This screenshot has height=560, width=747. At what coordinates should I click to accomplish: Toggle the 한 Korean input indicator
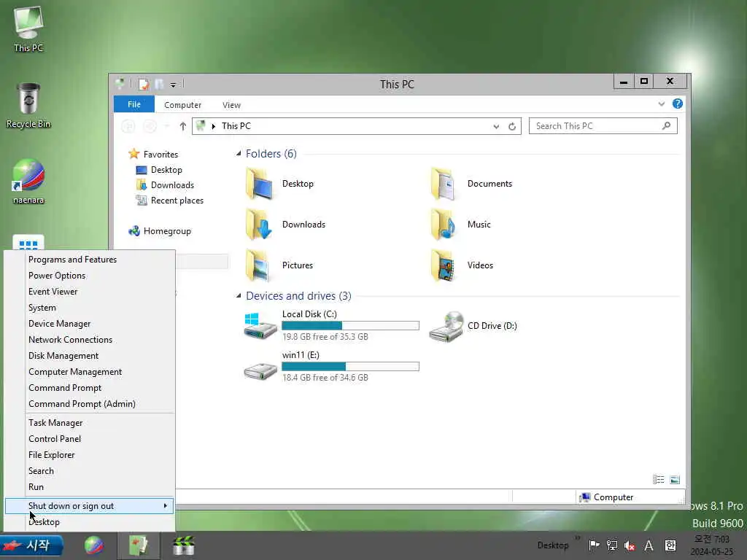point(670,545)
